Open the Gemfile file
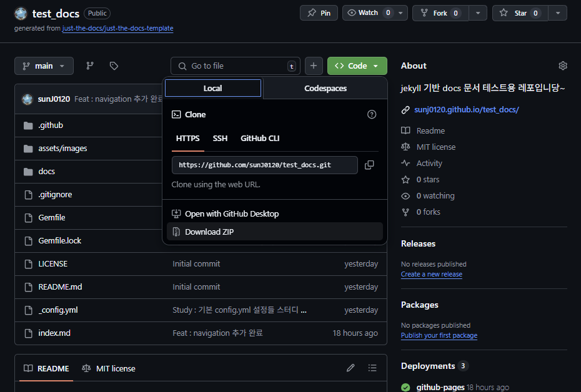The width and height of the screenshot is (581, 392). [52, 218]
